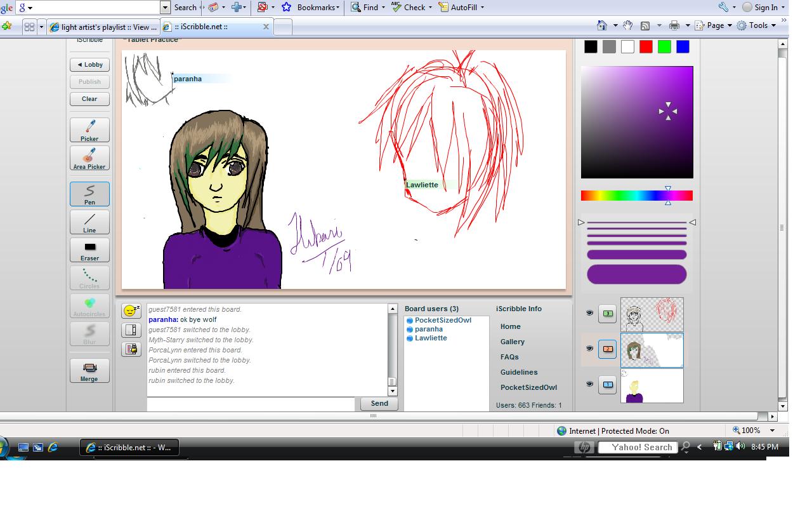Screen dimensions: 812x508
Task: Select the thickest brush size stroke
Action: [x=637, y=274]
